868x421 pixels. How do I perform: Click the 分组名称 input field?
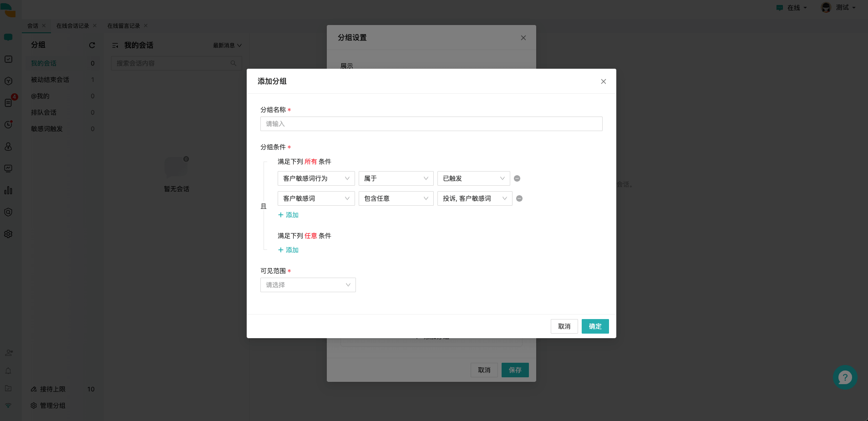pyautogui.click(x=431, y=124)
